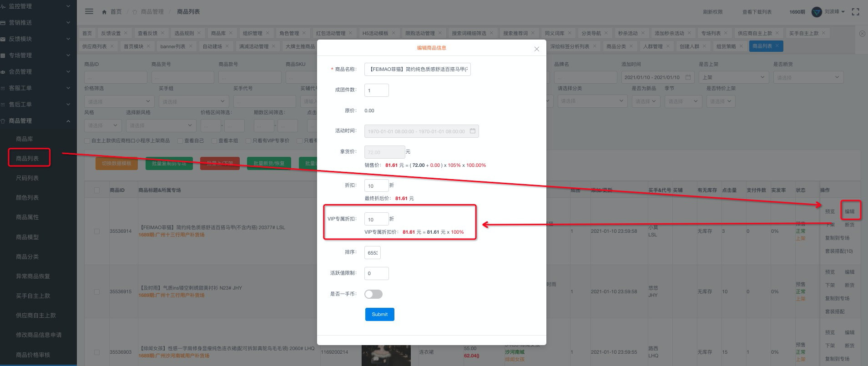Click the user avatar of 刘波峰
The image size is (868, 366).
[817, 12]
